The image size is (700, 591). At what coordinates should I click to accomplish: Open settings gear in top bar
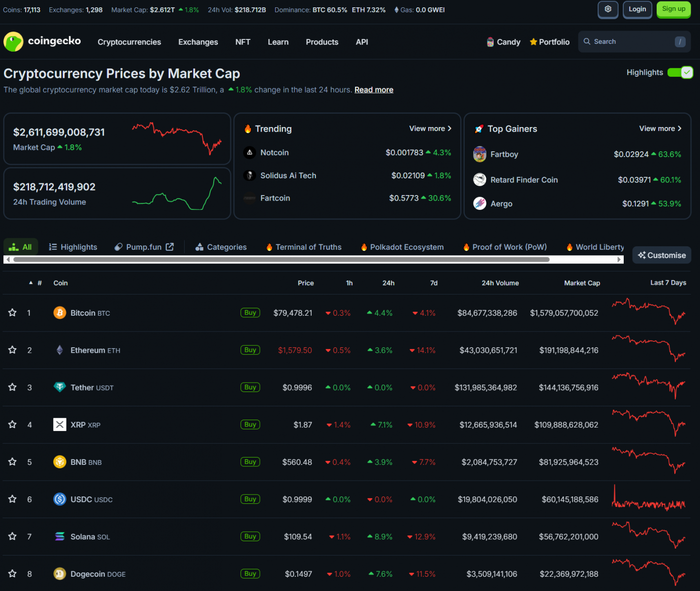click(x=608, y=9)
